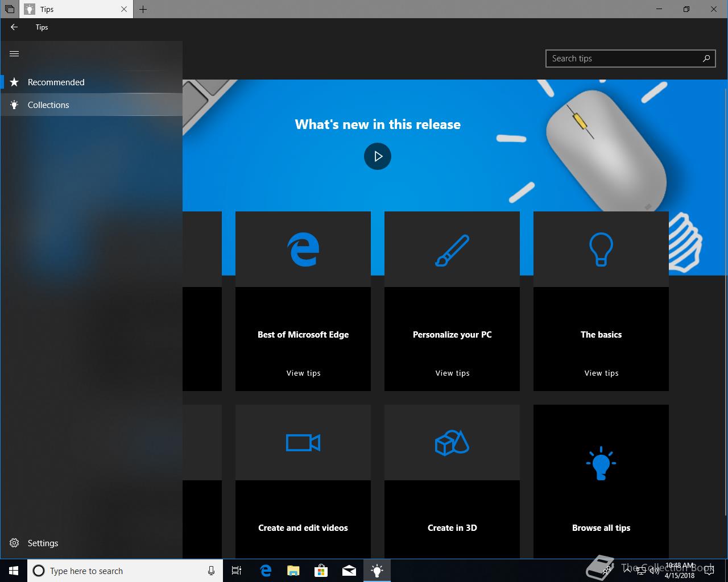Click the Recommended star icon

[x=14, y=82]
